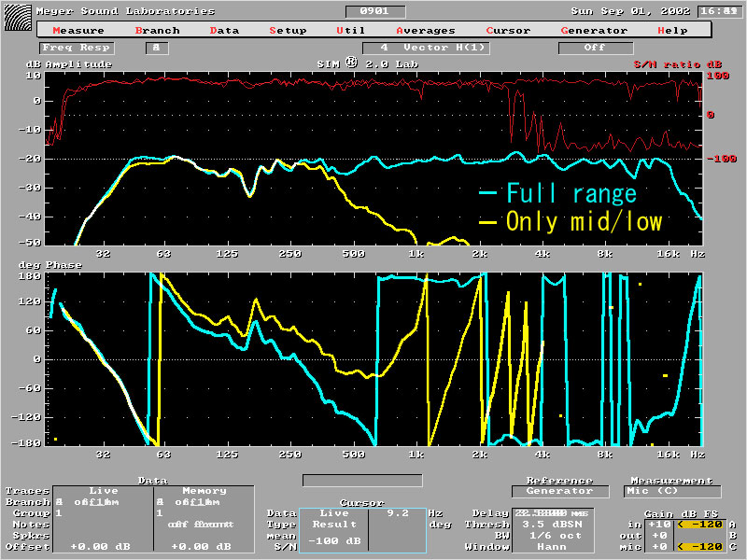
Task: Click the Window Hann value
Action: [x=552, y=547]
